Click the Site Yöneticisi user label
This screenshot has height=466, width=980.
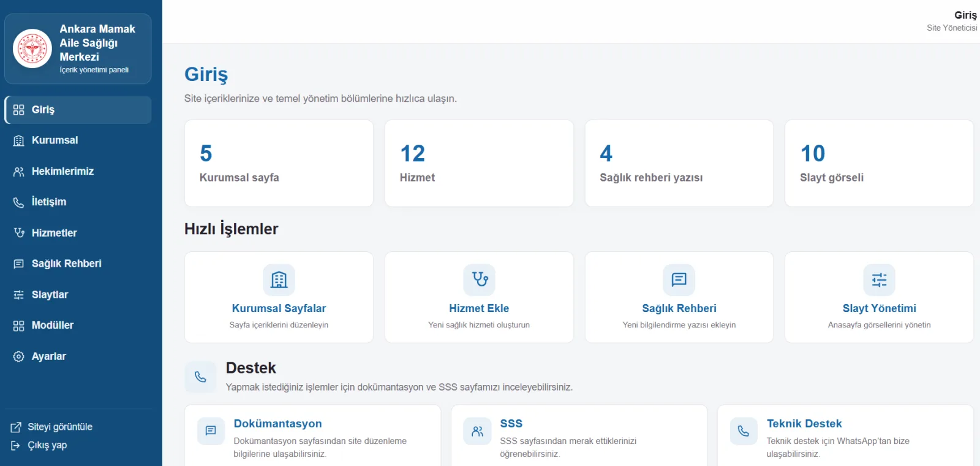click(x=952, y=28)
